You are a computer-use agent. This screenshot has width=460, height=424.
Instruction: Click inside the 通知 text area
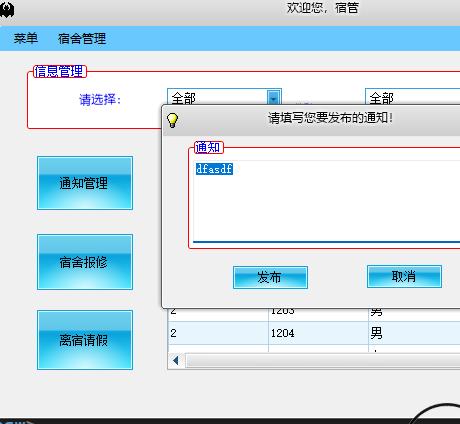click(x=327, y=201)
